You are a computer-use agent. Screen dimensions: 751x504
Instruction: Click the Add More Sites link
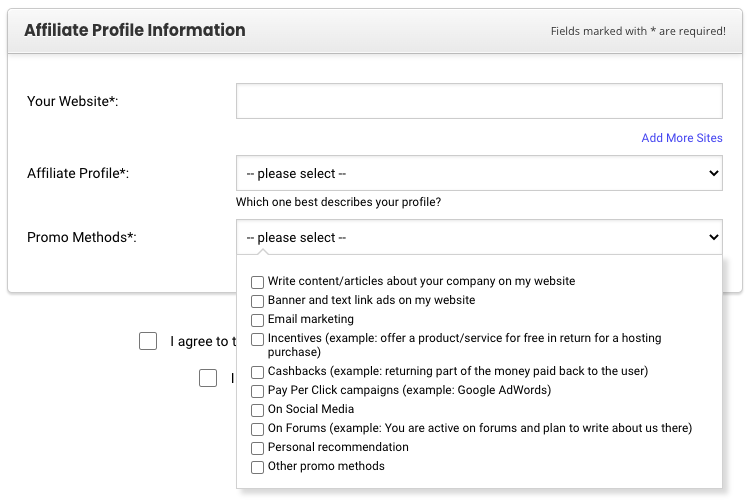[x=682, y=138]
